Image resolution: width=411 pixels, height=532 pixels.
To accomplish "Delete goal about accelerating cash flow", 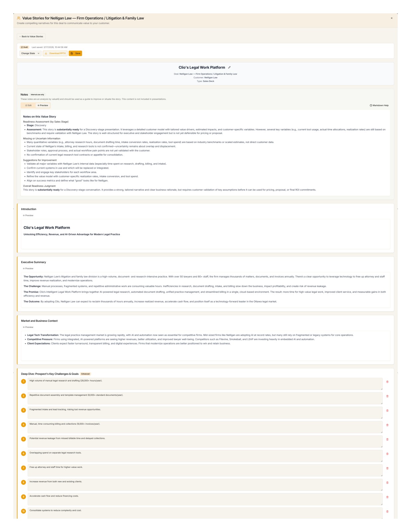I will click(387, 497).
